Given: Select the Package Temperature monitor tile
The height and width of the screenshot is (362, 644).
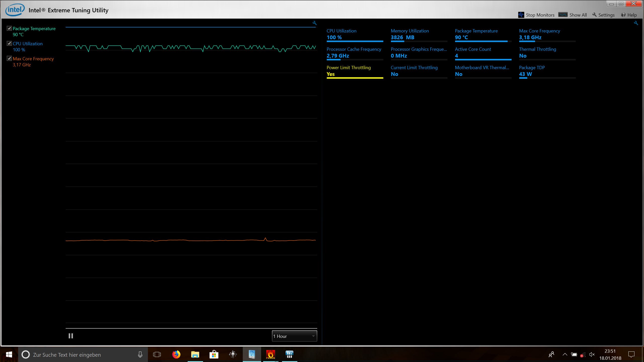Looking at the screenshot, I should tap(483, 35).
